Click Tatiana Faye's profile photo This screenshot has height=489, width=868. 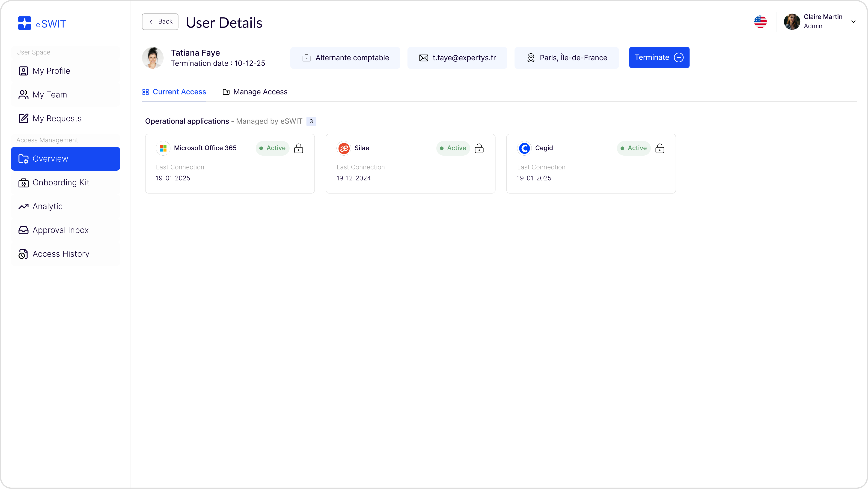[x=153, y=58]
